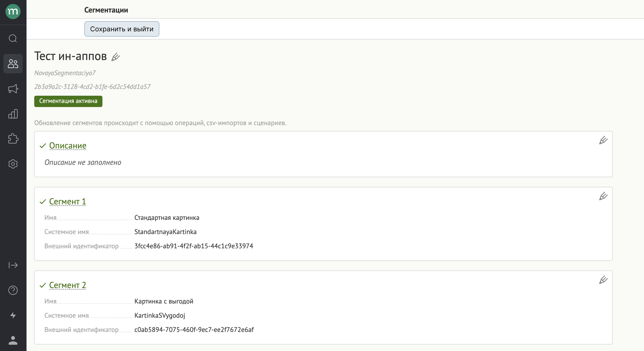
Task: Open campaigns via the megaphone icon
Action: [13, 89]
